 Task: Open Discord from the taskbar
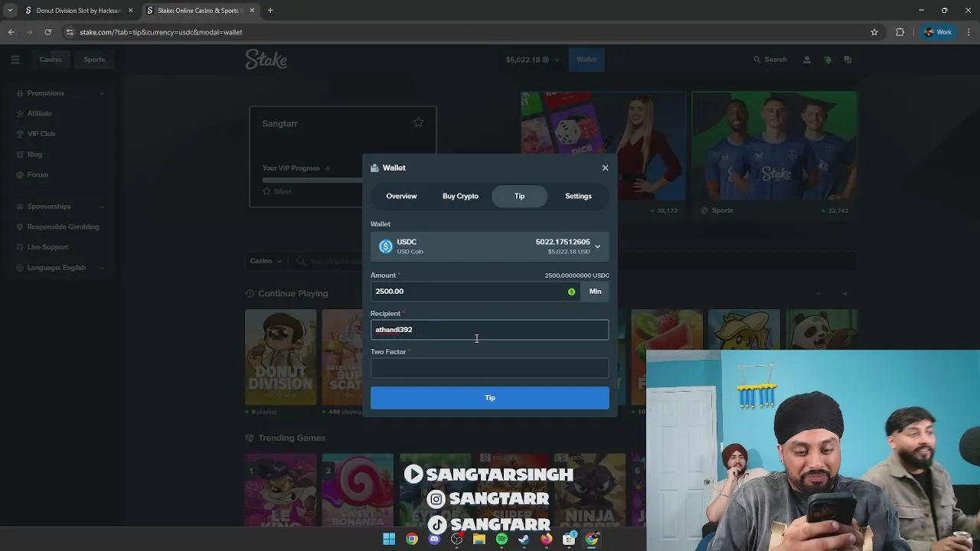pos(434,540)
